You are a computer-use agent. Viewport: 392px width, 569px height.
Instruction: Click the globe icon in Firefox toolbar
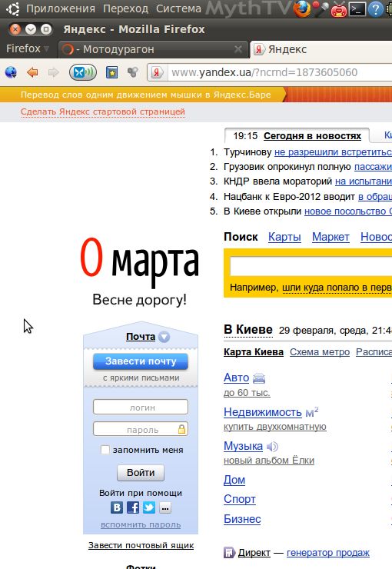12,72
